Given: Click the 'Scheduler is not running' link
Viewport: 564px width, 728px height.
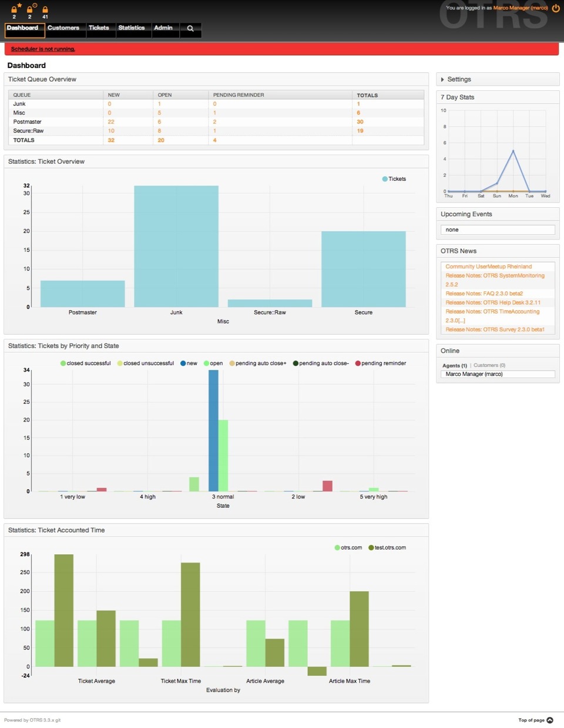Looking at the screenshot, I should click(x=43, y=49).
